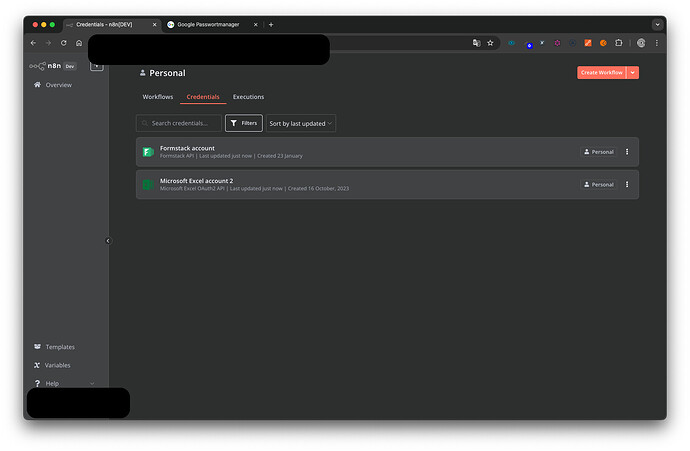Click the blue badge extension icon
The height and width of the screenshot is (451, 690).
tap(529, 45)
